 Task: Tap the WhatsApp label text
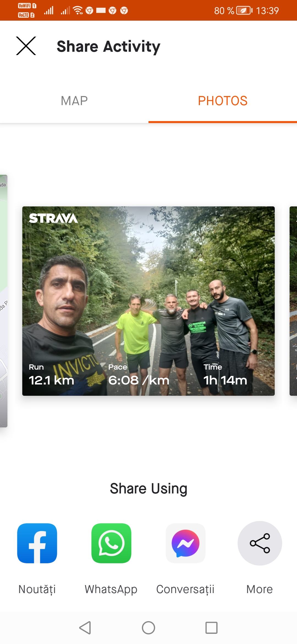pos(111,590)
